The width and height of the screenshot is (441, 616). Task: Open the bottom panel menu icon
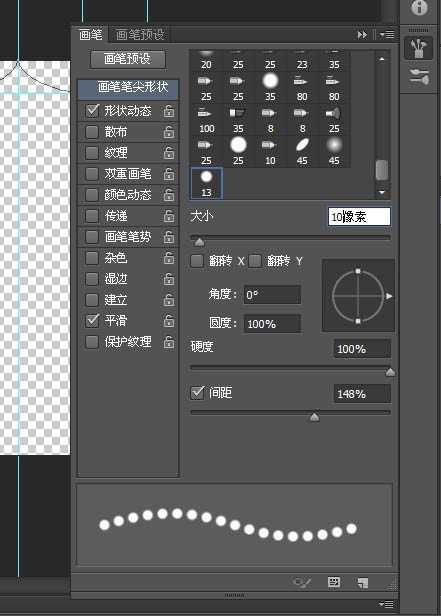(386, 604)
